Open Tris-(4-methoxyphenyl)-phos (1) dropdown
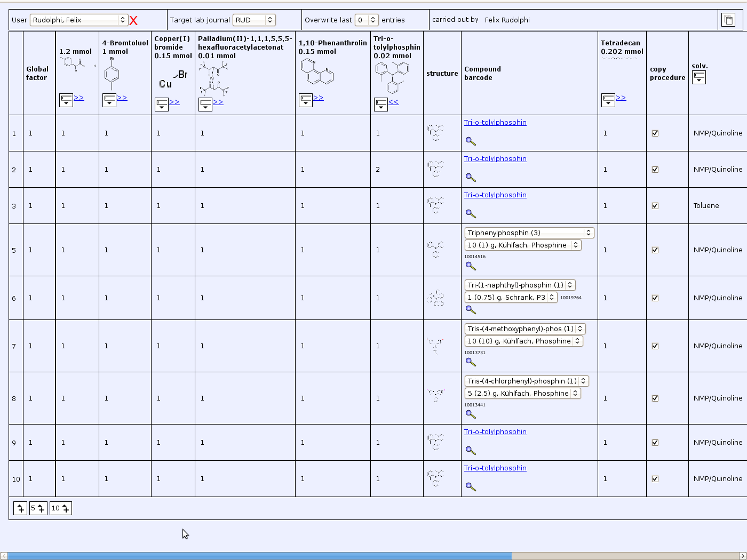 tap(525, 329)
